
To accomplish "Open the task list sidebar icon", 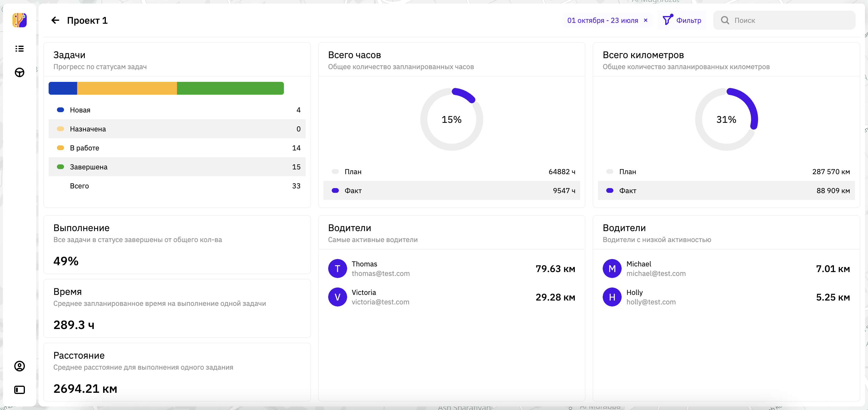I will pyautogui.click(x=20, y=49).
